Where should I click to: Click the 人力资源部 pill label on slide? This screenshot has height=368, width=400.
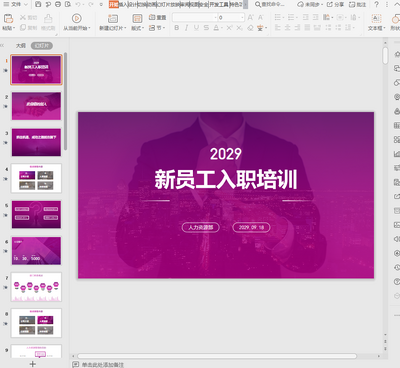click(x=201, y=227)
